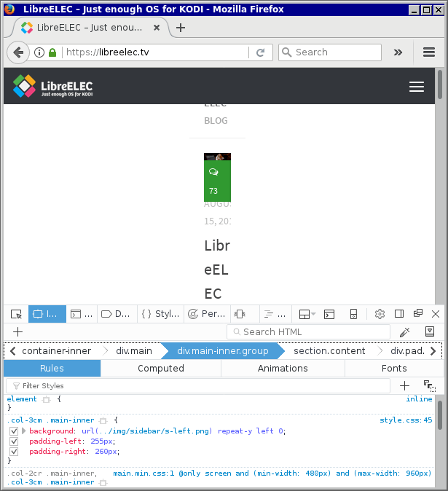Add a new CSS rule with plus icon
The width and height of the screenshot is (448, 491).
(405, 385)
